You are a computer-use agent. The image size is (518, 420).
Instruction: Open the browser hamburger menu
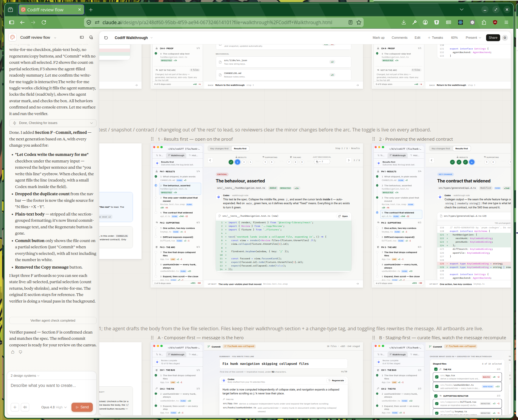[506, 22]
